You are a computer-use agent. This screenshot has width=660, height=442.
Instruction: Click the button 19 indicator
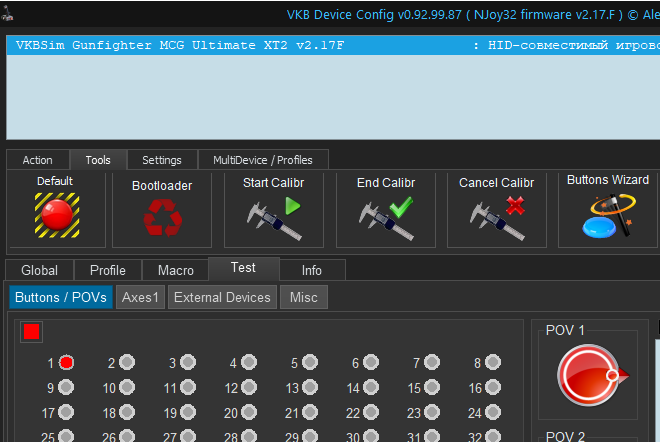(188, 413)
